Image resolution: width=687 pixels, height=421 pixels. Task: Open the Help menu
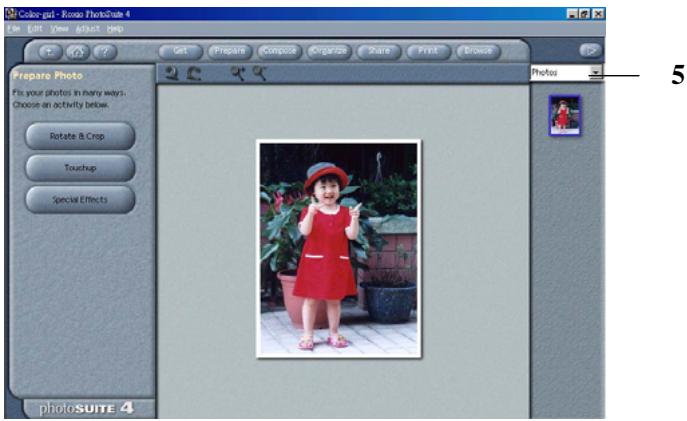pyautogui.click(x=115, y=29)
